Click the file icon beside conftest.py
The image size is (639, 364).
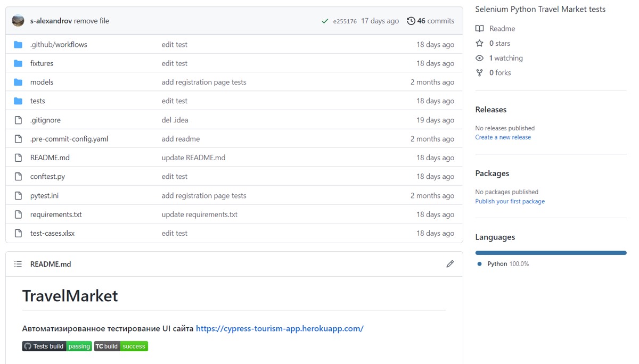(x=18, y=177)
